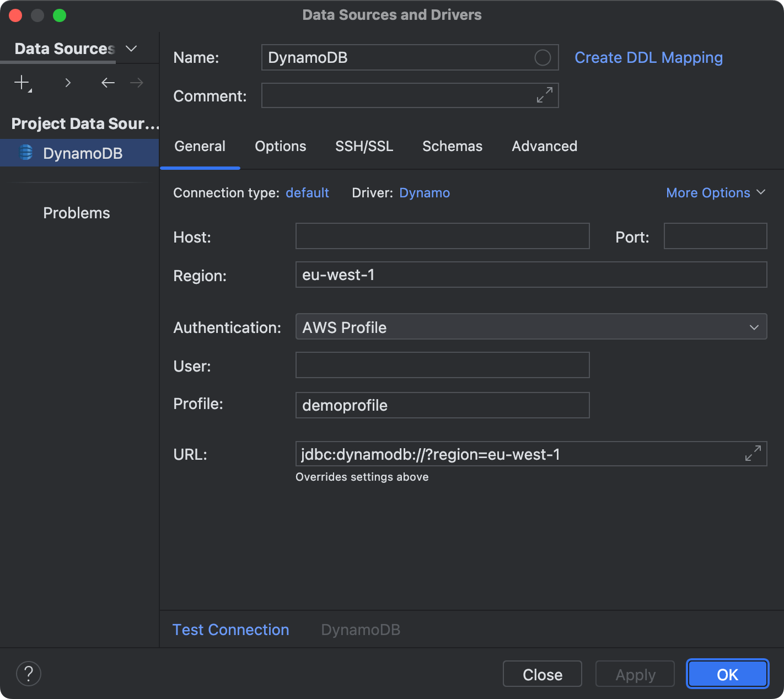
Task: Open help via the question mark icon
Action: coord(28,673)
